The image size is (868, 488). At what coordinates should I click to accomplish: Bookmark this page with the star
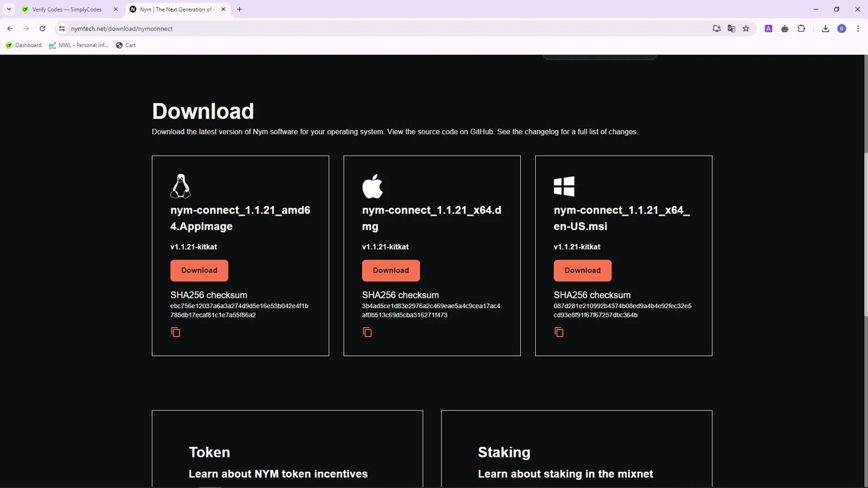(746, 28)
